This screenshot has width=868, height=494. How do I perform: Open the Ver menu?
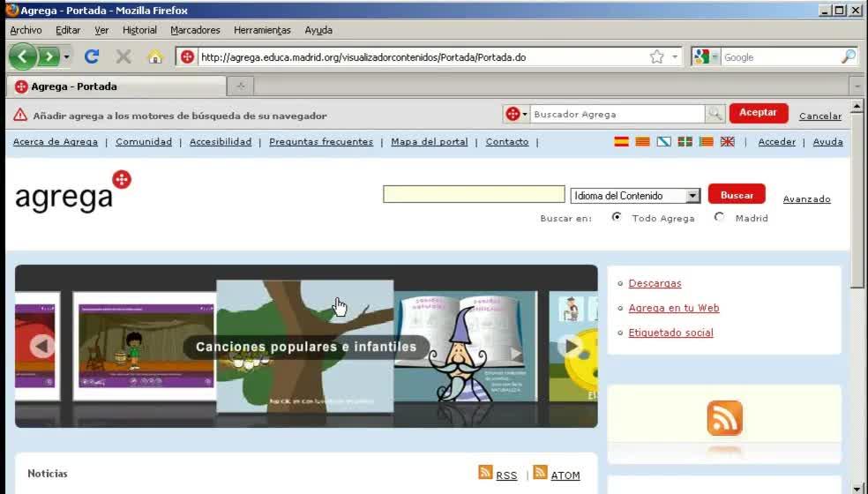tap(101, 30)
